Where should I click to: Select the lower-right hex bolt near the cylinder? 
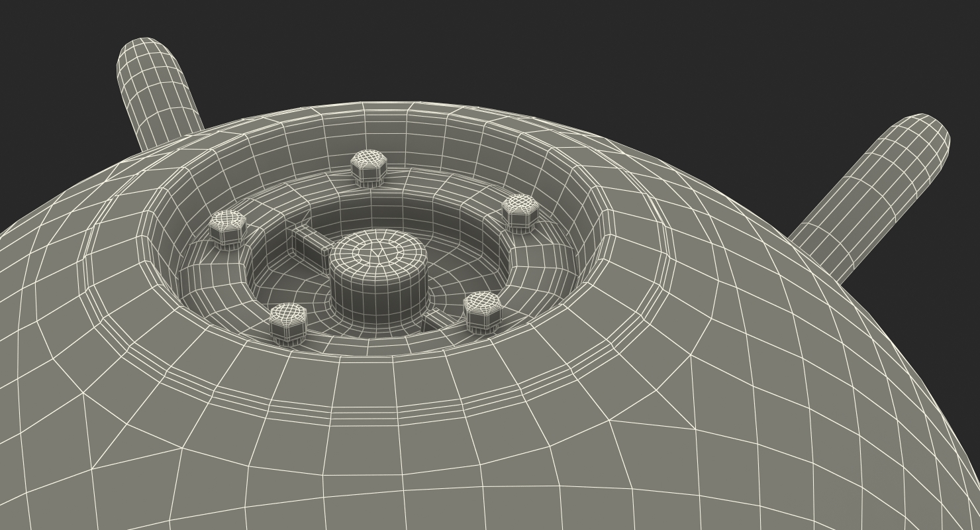pyautogui.click(x=481, y=313)
